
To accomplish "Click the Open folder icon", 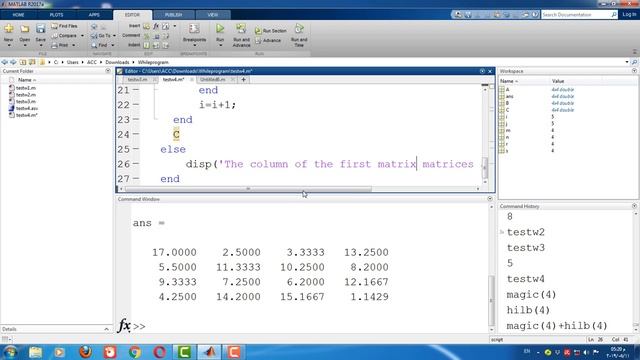I will pos(24,29).
